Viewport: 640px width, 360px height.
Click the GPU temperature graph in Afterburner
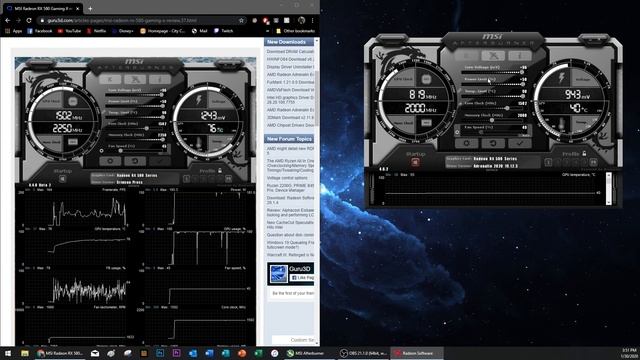[490, 190]
